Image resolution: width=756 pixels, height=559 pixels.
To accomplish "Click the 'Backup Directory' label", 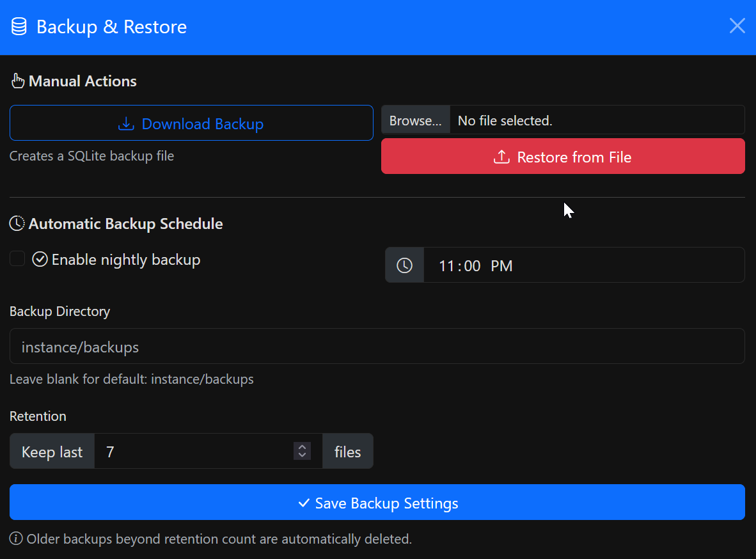I will [59, 311].
